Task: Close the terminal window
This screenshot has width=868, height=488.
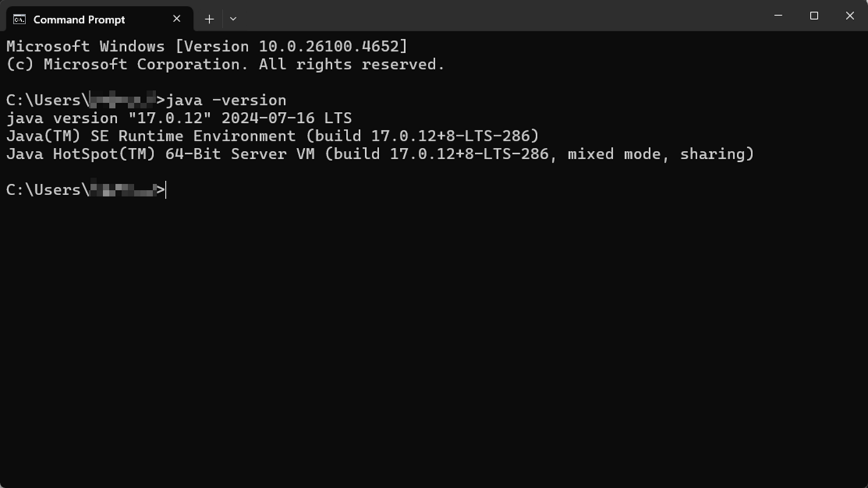Action: click(850, 16)
